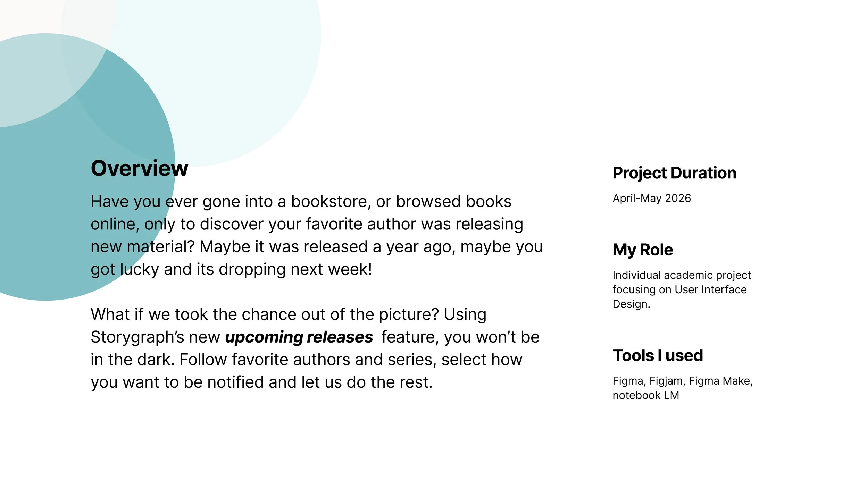Click the Individual academic project description

click(682, 289)
